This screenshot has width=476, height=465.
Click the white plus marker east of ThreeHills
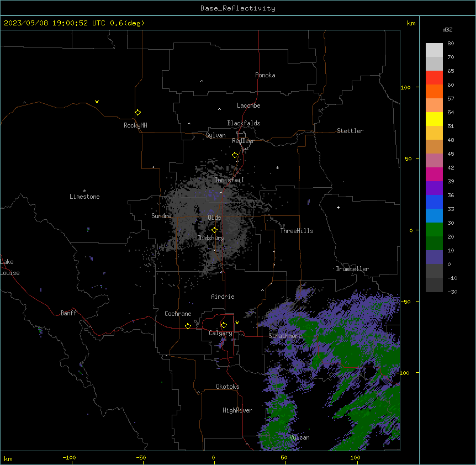click(338, 207)
